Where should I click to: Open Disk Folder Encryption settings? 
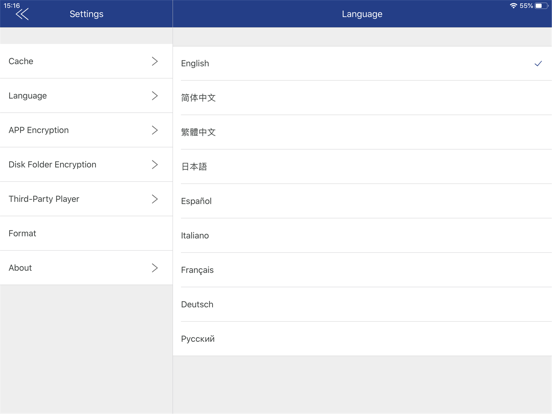(86, 164)
